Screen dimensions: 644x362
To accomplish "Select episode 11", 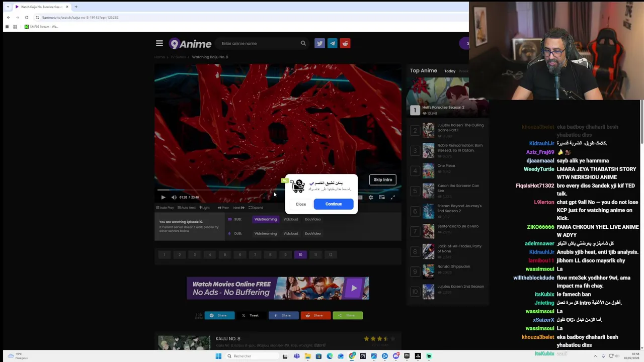I will pyautogui.click(x=315, y=255).
